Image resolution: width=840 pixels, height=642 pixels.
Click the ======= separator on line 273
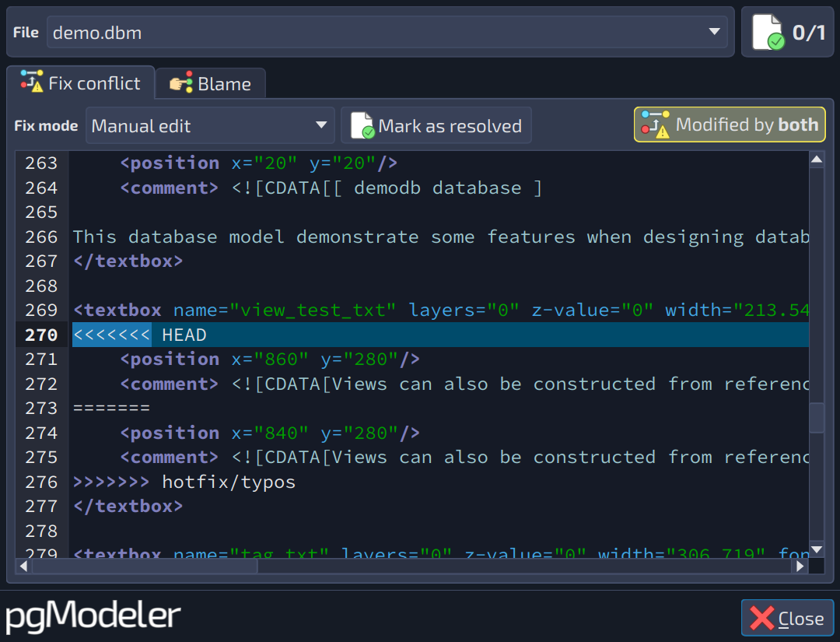111,409
